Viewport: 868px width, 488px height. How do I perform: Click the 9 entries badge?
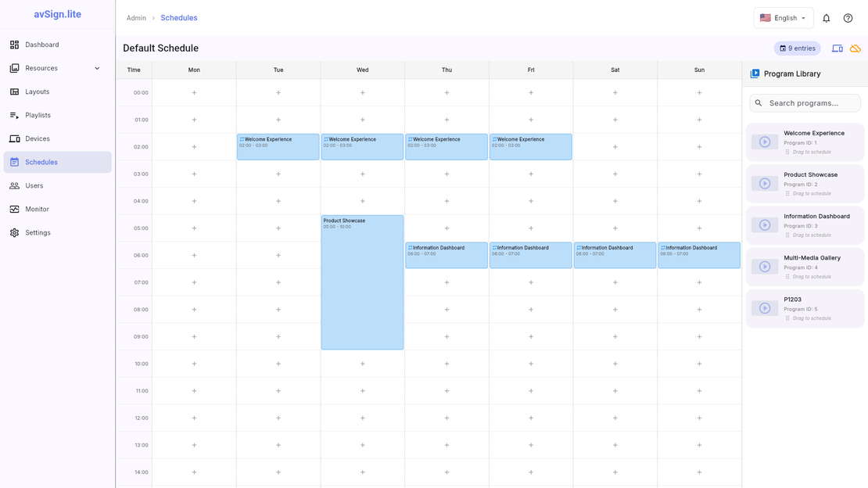pos(797,48)
